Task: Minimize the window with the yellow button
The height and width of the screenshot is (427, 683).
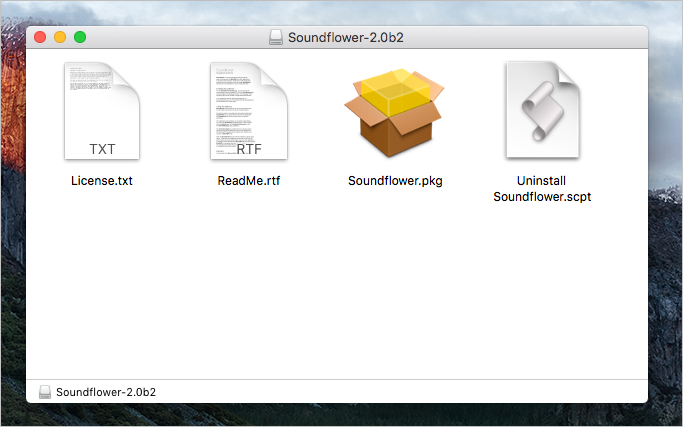Action: (60, 37)
